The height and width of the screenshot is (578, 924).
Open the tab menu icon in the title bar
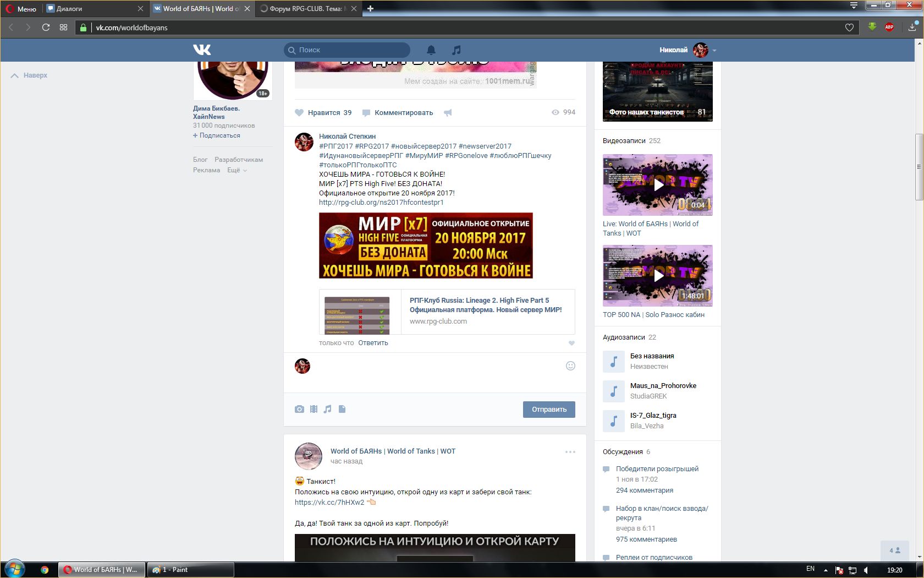[x=854, y=6]
